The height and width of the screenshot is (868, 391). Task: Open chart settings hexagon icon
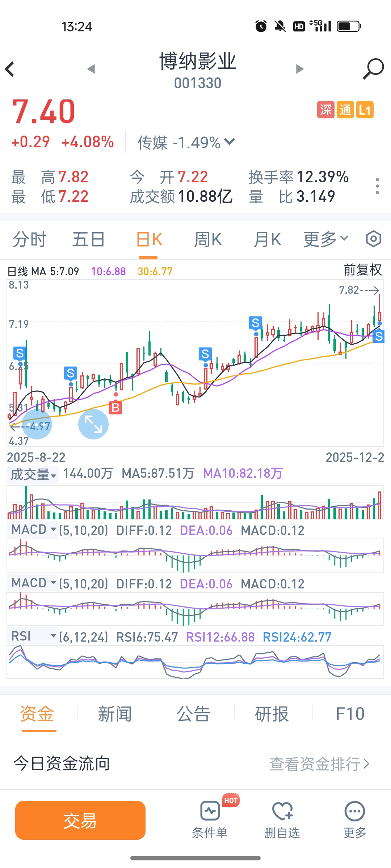tap(374, 239)
